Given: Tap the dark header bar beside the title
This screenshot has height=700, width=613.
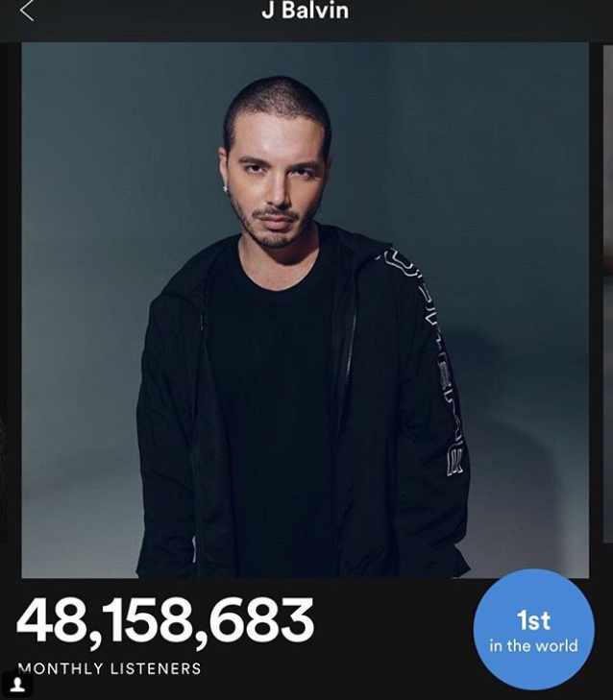Looking at the screenshot, I should (482, 18).
